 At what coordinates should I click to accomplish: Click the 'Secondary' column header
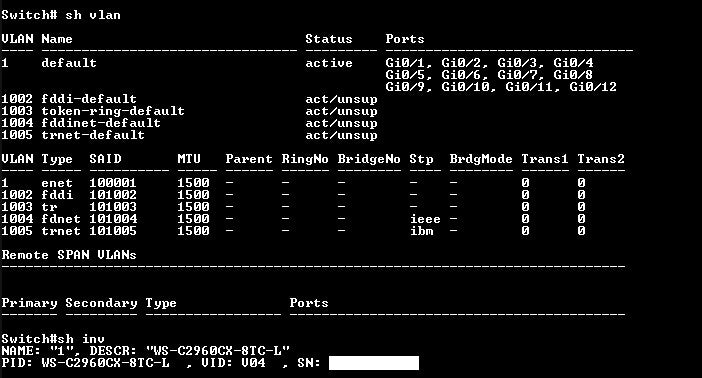tap(101, 303)
